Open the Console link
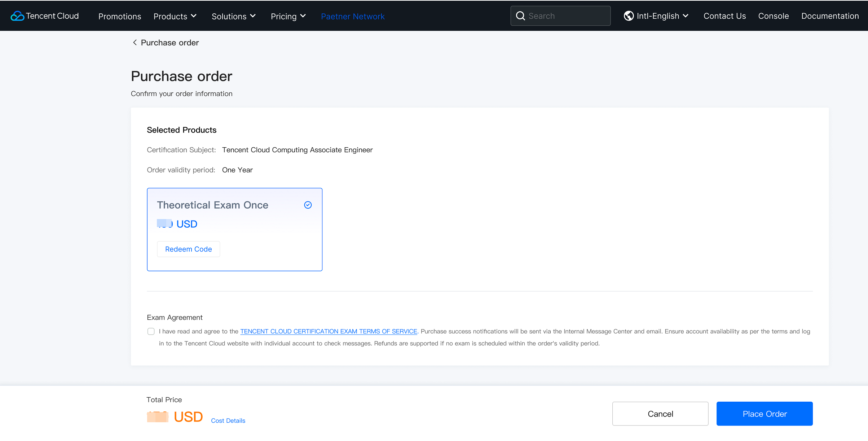Image resolution: width=868 pixels, height=441 pixels. click(773, 16)
